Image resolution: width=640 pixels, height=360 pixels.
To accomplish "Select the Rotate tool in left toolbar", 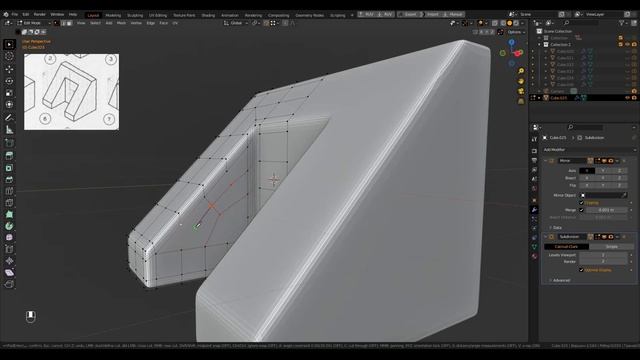I will click(9, 81).
